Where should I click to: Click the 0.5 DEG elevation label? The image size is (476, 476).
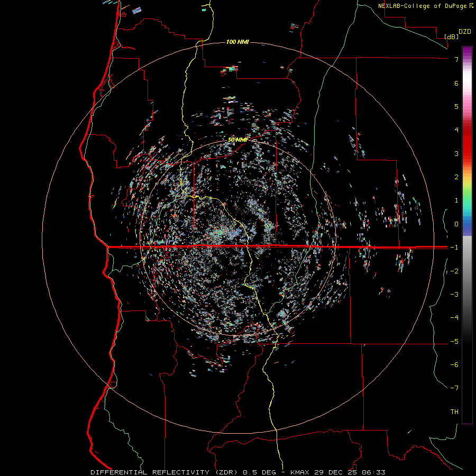260,472
